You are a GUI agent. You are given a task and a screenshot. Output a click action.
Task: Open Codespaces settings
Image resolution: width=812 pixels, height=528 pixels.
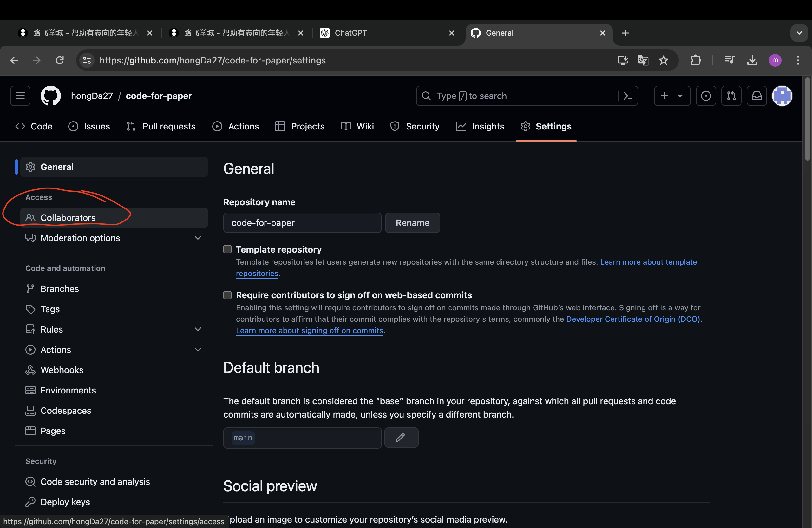coord(114,411)
